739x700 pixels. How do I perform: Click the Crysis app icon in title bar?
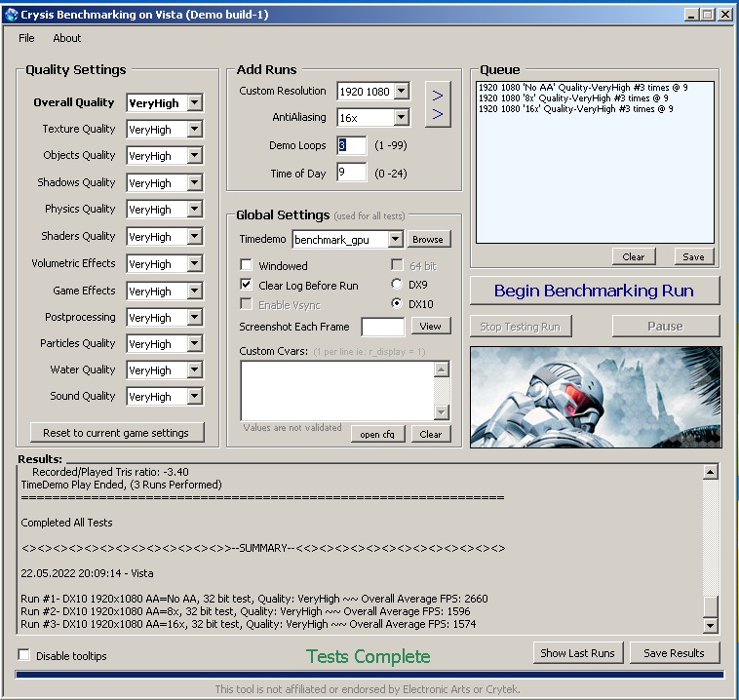tap(11, 15)
